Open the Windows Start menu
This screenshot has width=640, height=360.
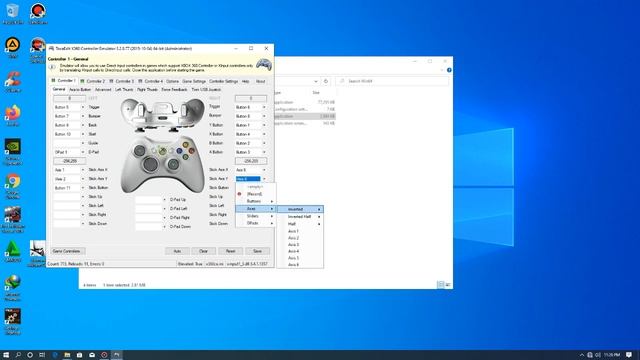pos(6,355)
